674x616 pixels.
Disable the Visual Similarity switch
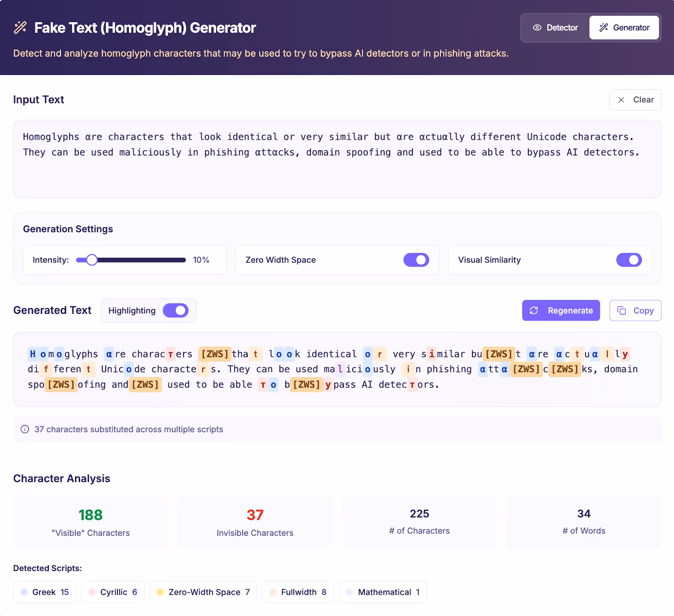(x=629, y=260)
